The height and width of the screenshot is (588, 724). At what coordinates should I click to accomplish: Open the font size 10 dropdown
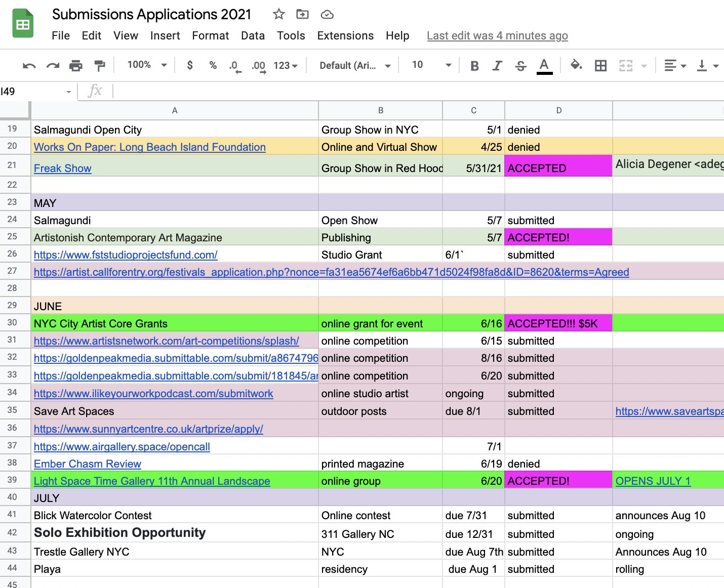[431, 65]
